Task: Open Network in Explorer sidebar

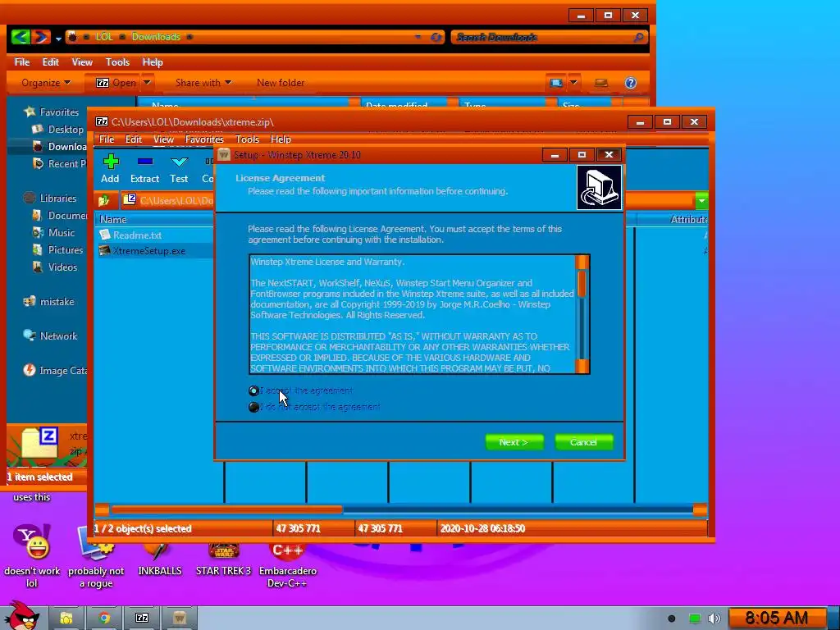Action: click(51, 336)
